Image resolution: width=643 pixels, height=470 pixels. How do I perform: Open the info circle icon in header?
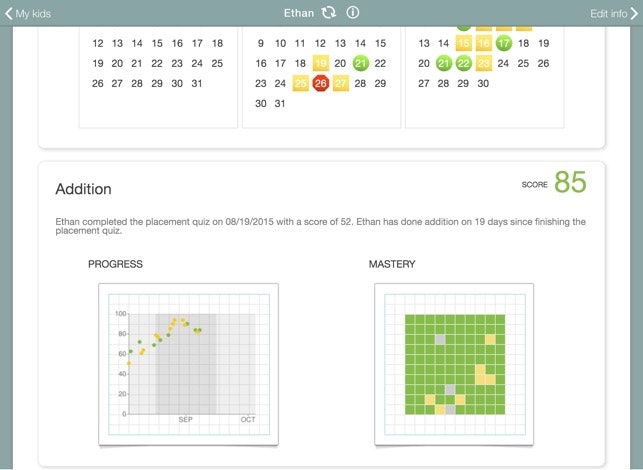tap(352, 13)
